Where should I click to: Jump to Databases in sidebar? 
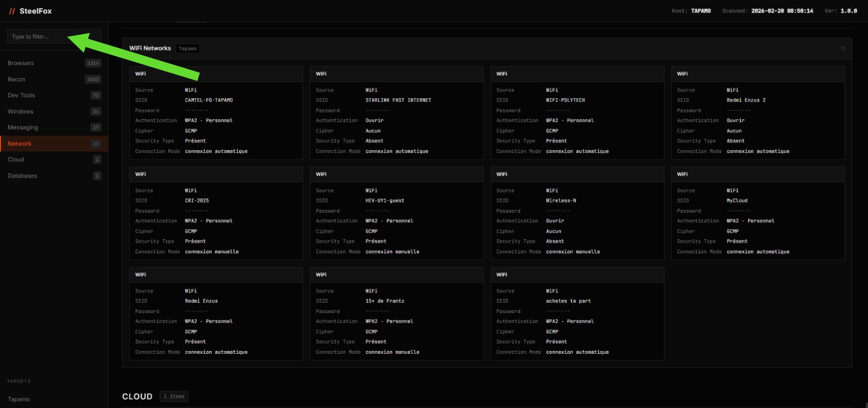coord(22,176)
